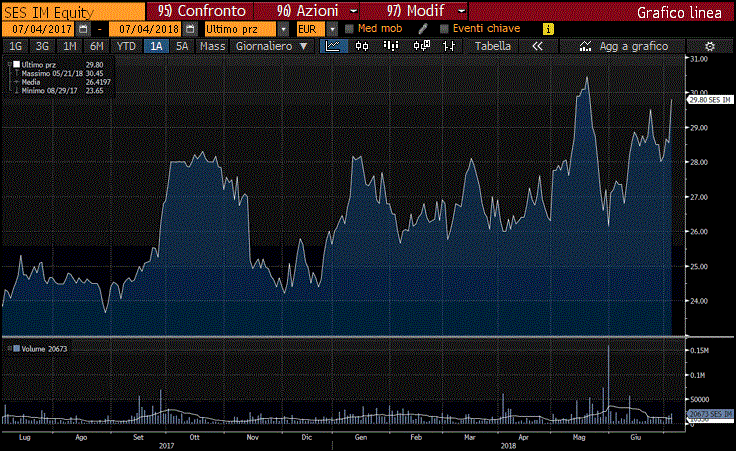
Task: Expand the EUR currency dropdown
Action: 333,29
